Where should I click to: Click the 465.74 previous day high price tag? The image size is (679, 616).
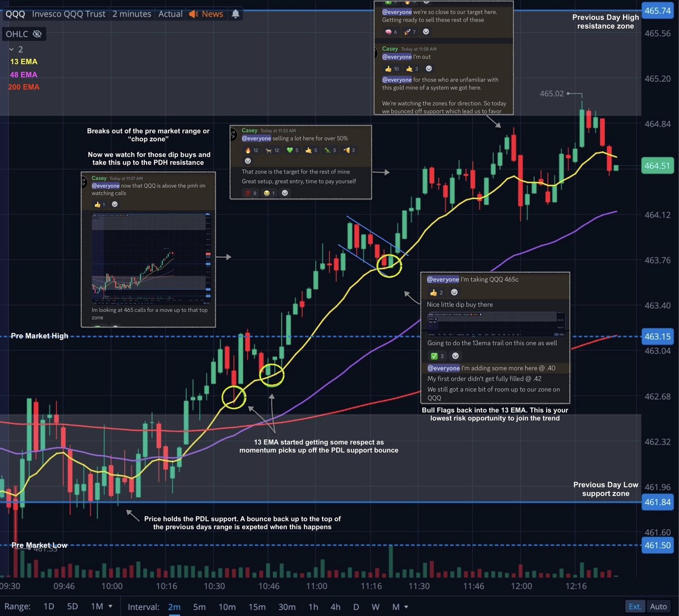coord(657,11)
